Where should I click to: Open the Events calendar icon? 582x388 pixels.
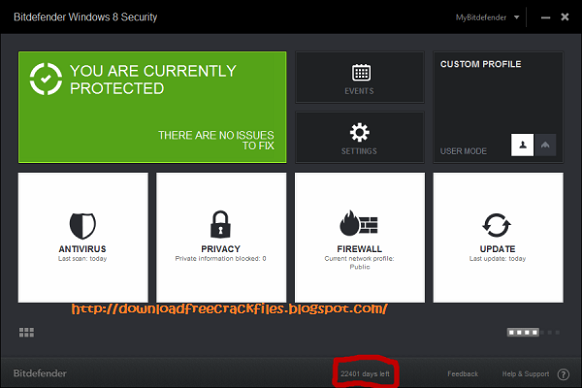pyautogui.click(x=361, y=72)
